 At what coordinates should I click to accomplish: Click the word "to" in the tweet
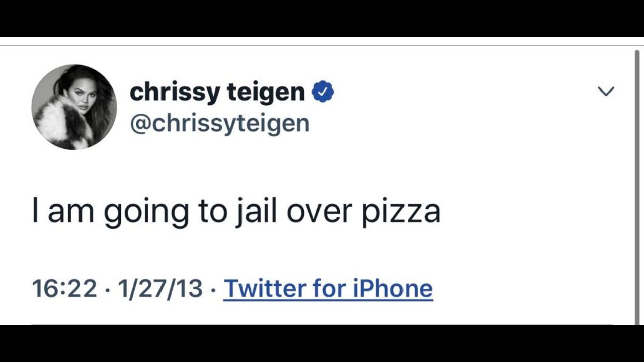213,210
